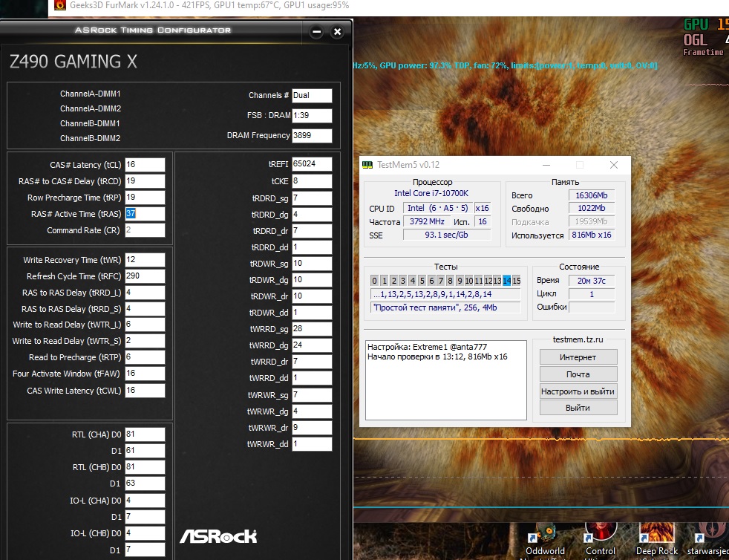
Task: Minimize the TestMem5 window
Action: 546,165
